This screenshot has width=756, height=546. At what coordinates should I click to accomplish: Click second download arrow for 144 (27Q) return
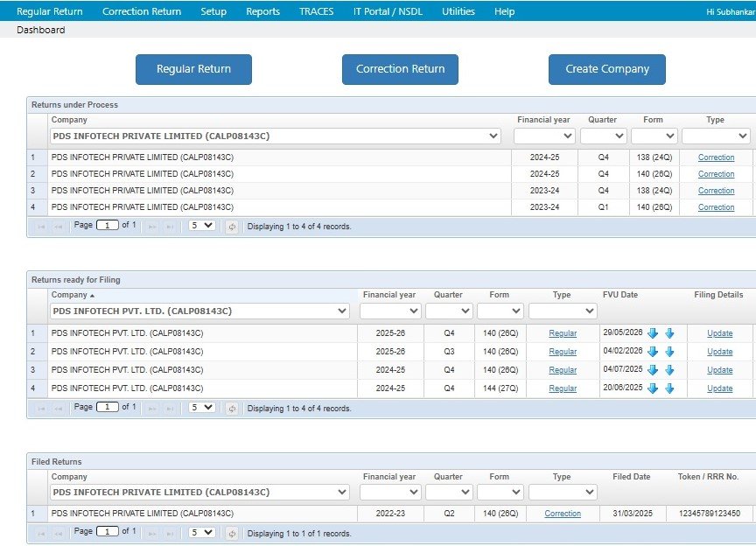pyautogui.click(x=669, y=388)
